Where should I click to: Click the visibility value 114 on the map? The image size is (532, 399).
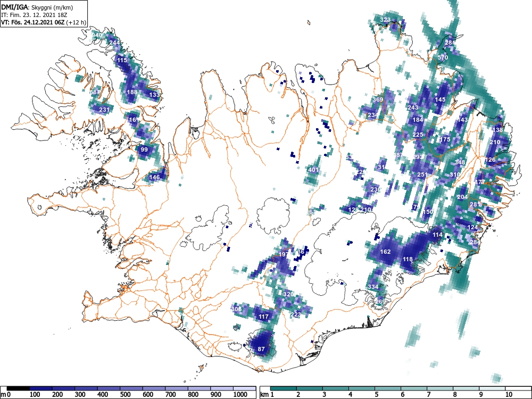tap(438, 235)
